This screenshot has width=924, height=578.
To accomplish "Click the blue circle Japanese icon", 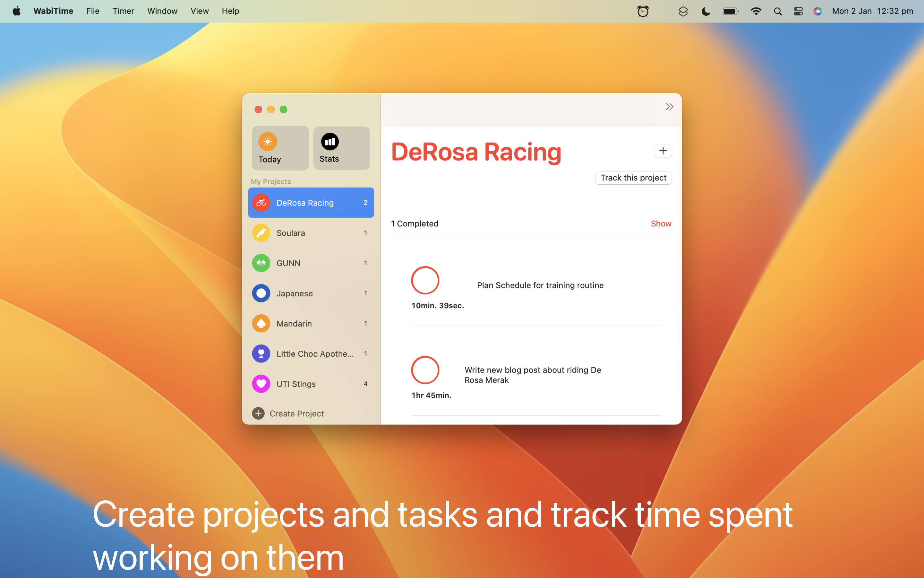I will coord(261,293).
